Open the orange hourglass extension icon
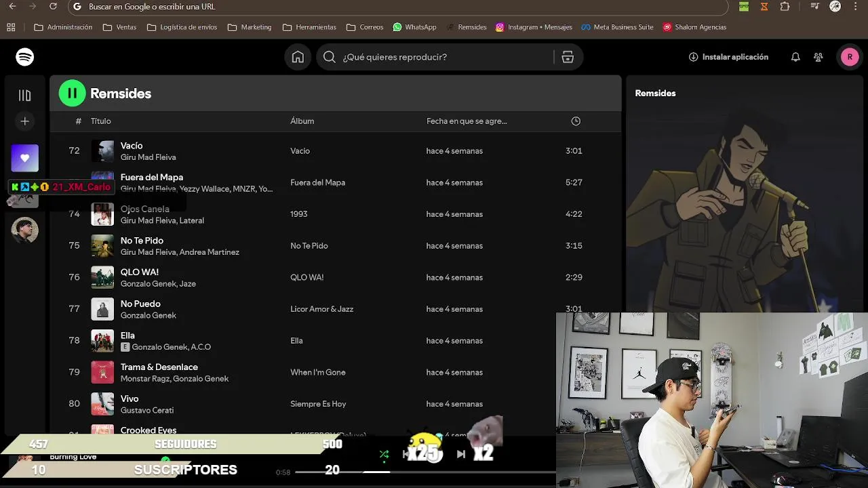The height and width of the screenshot is (488, 868). click(764, 7)
